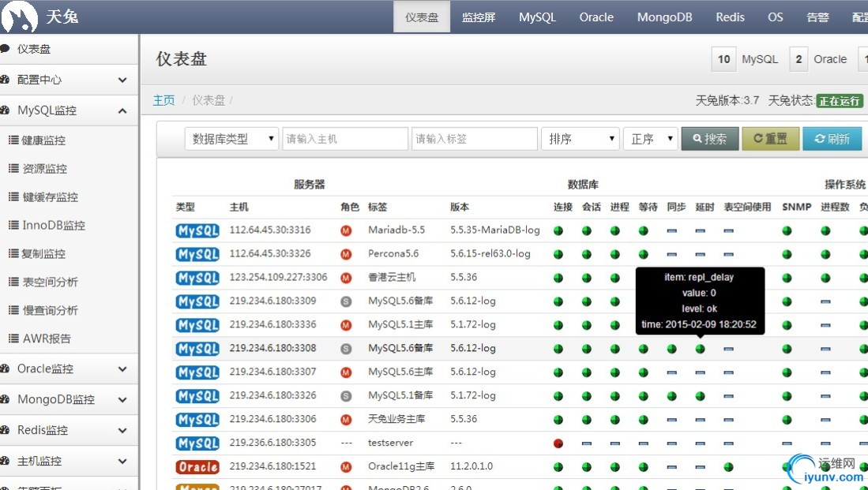Click green SNMP status dot for Mariadb-5.5 row
Screen dimensions: 868x490
787,230
